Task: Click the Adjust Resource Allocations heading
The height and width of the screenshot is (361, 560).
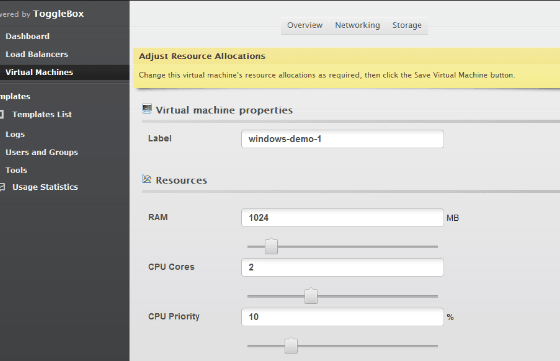Action: pyautogui.click(x=202, y=56)
